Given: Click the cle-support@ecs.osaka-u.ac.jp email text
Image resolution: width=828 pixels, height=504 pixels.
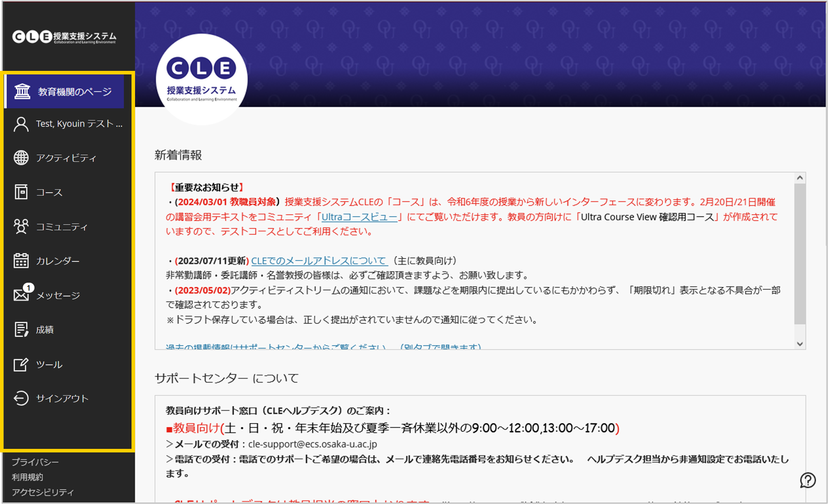Looking at the screenshot, I should (x=313, y=444).
